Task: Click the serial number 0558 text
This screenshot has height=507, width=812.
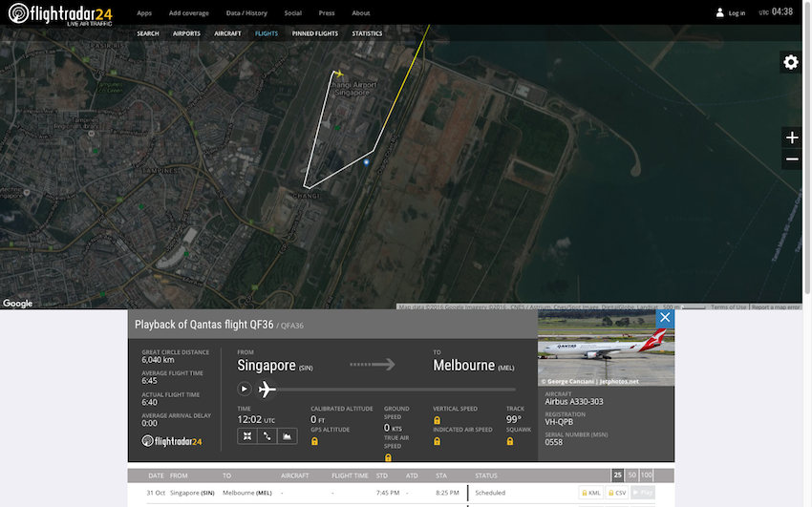Action: coord(553,442)
